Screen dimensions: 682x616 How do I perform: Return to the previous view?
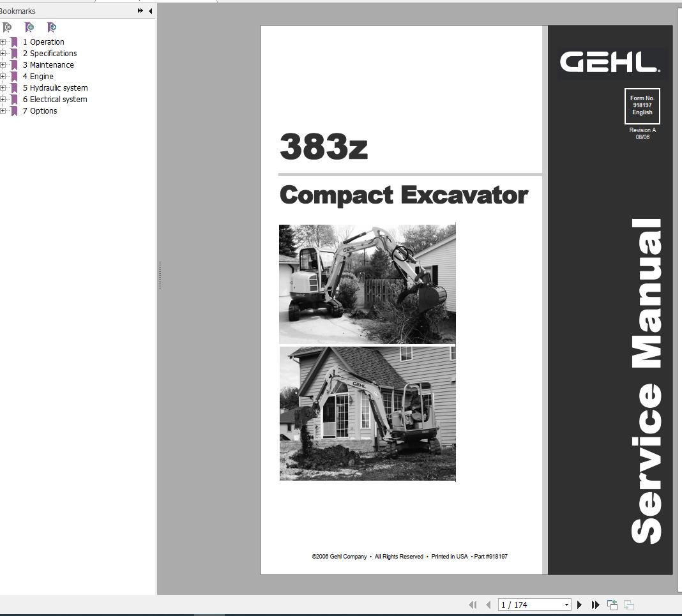[x=612, y=604]
